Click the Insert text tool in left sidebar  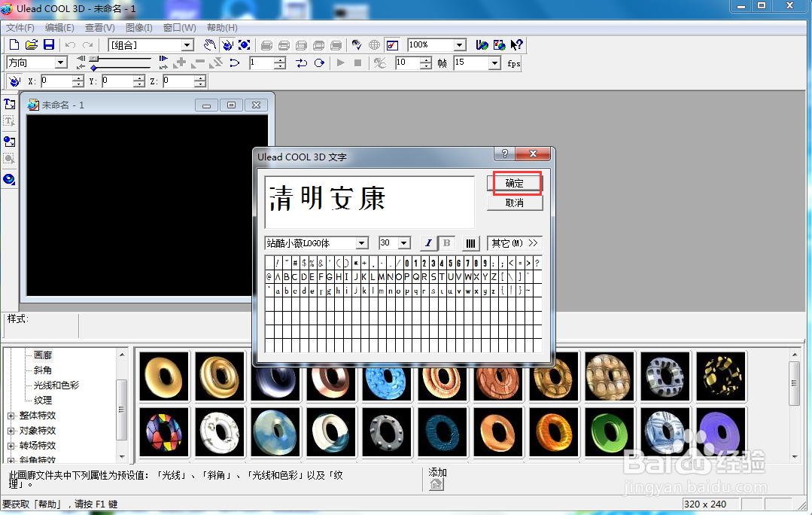click(9, 104)
